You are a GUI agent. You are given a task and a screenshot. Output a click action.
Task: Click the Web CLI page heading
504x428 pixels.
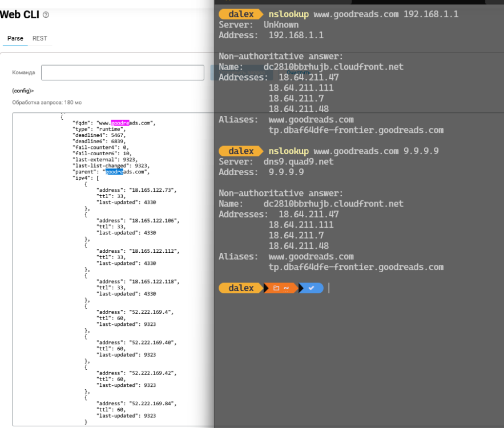pos(19,15)
